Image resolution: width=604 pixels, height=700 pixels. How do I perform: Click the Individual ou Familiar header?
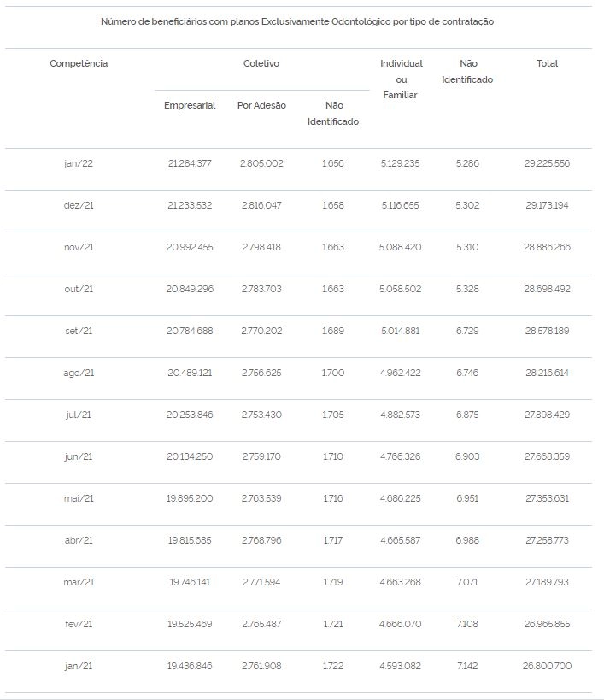(x=401, y=79)
